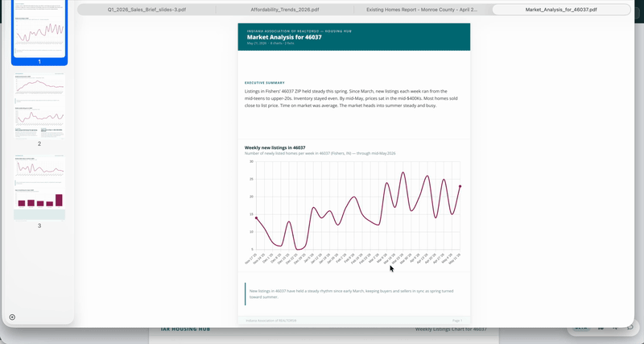Activate the Market_Analysis_for_46037.pdf tab
The height and width of the screenshot is (344, 644).
point(561,10)
